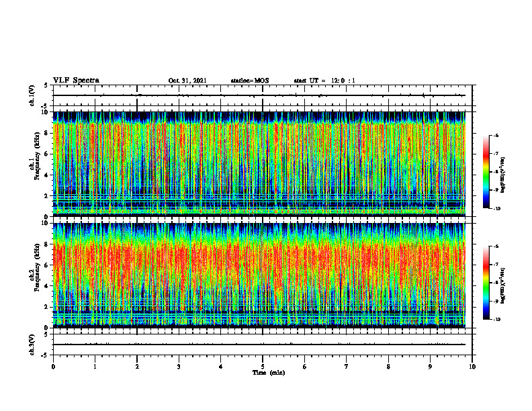Click inside the ch.2 spectrogram panel

pos(259,275)
